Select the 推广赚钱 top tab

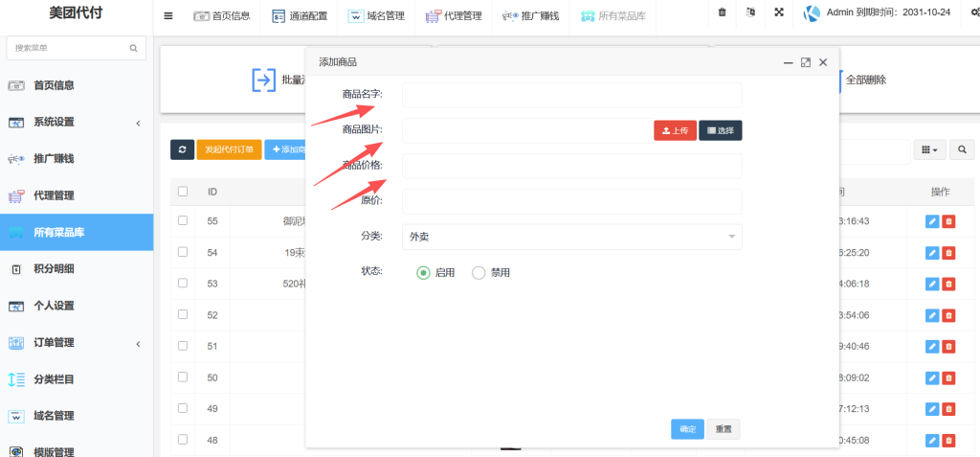[530, 16]
